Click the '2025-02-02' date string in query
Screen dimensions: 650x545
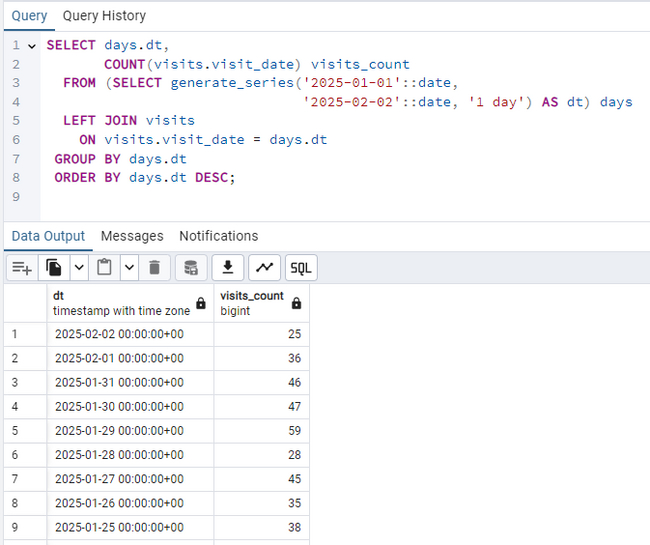point(352,102)
